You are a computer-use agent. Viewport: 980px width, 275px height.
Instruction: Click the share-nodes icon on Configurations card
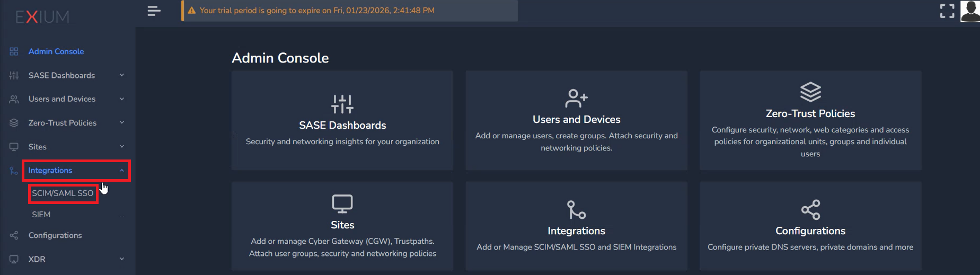click(810, 210)
